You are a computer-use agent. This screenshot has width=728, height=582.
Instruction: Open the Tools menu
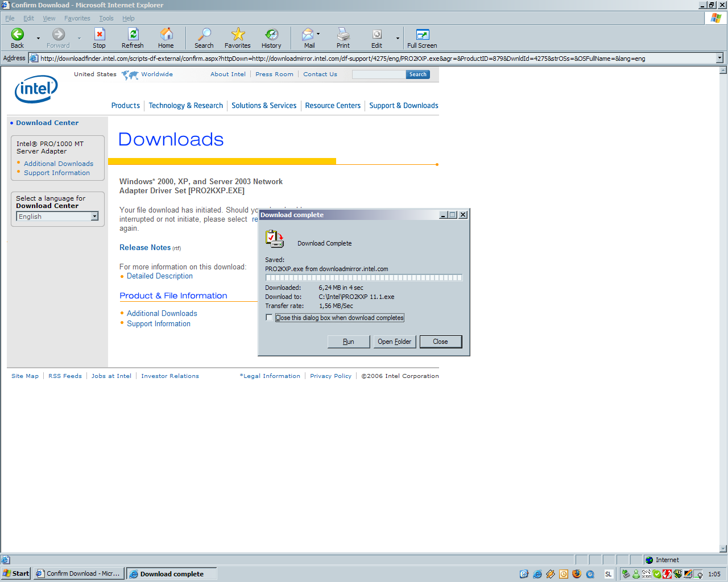pyautogui.click(x=106, y=18)
